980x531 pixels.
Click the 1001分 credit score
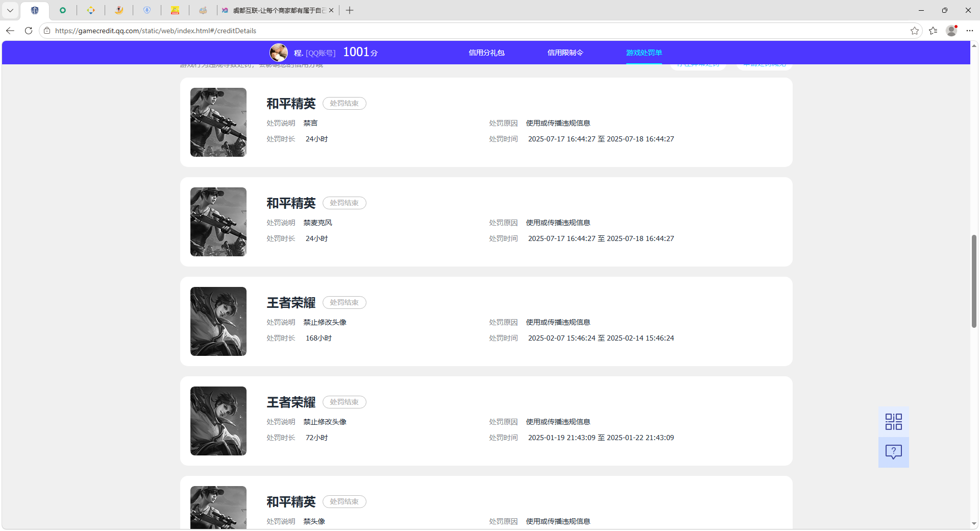tap(360, 52)
